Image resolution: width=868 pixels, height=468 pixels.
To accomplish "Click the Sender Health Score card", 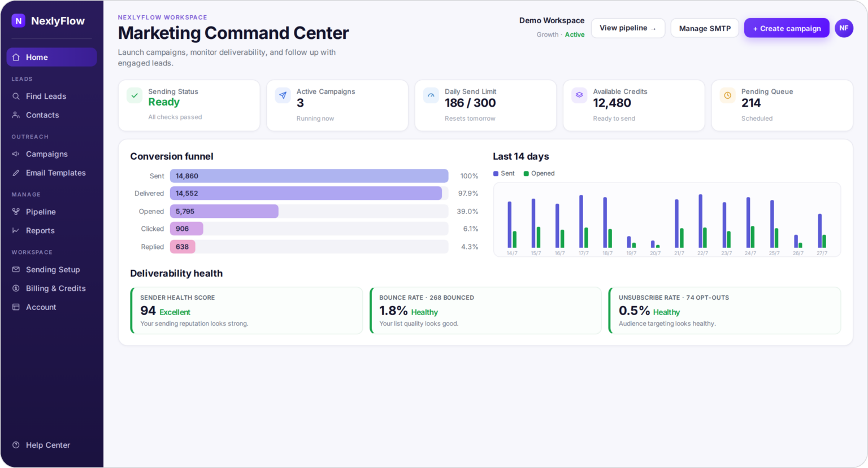I will (x=246, y=310).
